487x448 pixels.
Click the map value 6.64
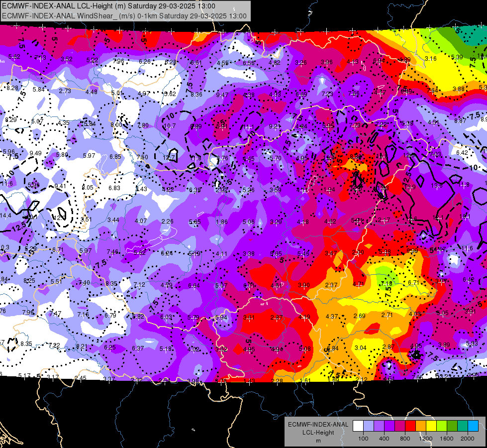(194, 285)
